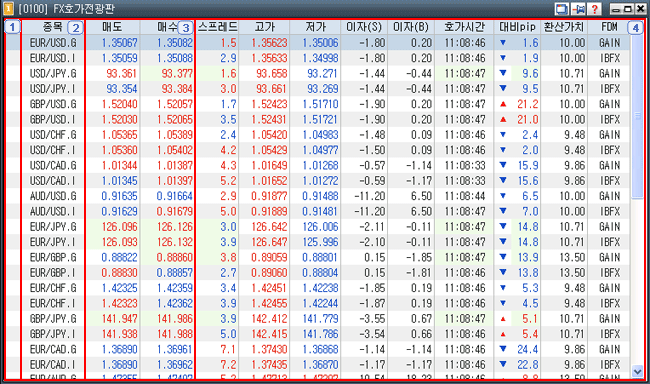Click sell price 1.35067 for EUR/USD.G
This screenshot has height=384, width=650.
pos(119,43)
